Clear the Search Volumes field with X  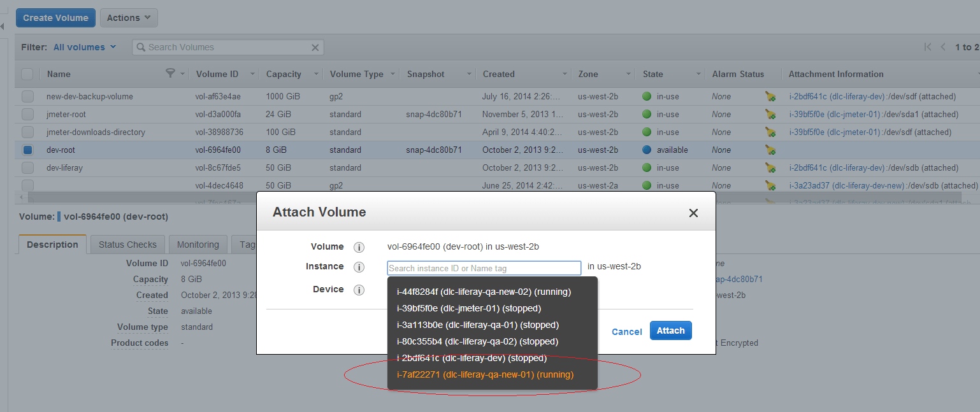[315, 48]
